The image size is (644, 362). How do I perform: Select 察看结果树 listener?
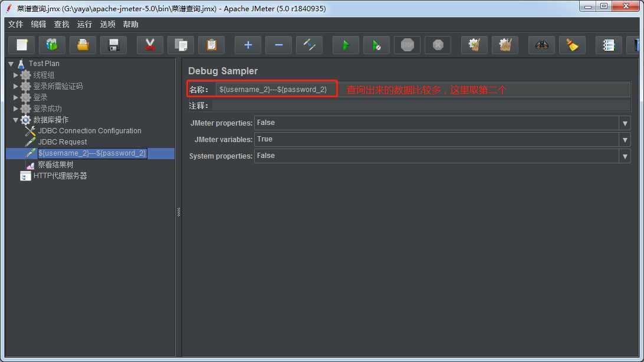tap(55, 165)
